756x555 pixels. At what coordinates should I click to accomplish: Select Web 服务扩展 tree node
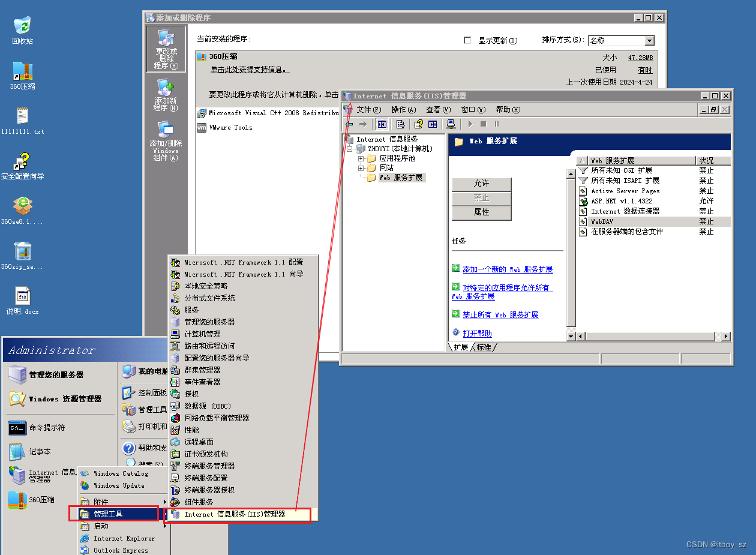pos(401,178)
